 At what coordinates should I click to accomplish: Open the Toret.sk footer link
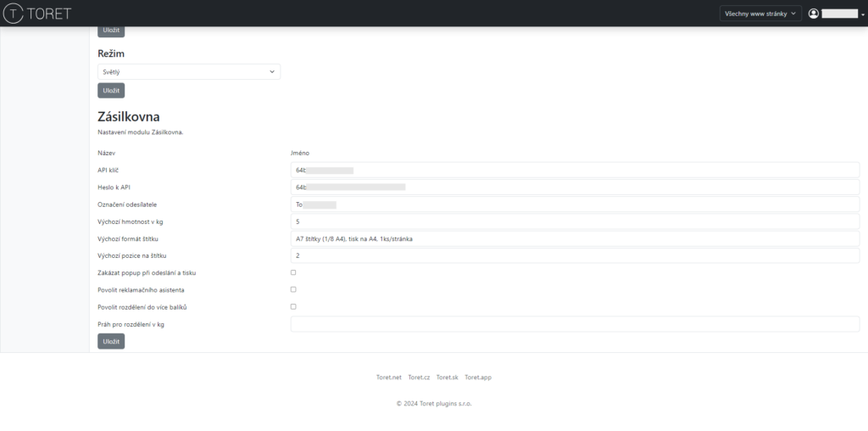pyautogui.click(x=448, y=378)
